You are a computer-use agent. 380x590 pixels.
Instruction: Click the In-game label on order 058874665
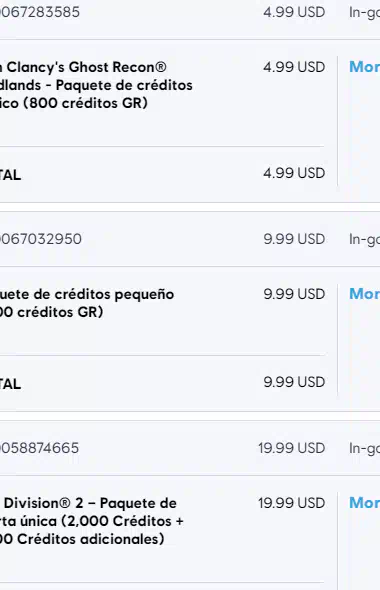[364, 448]
